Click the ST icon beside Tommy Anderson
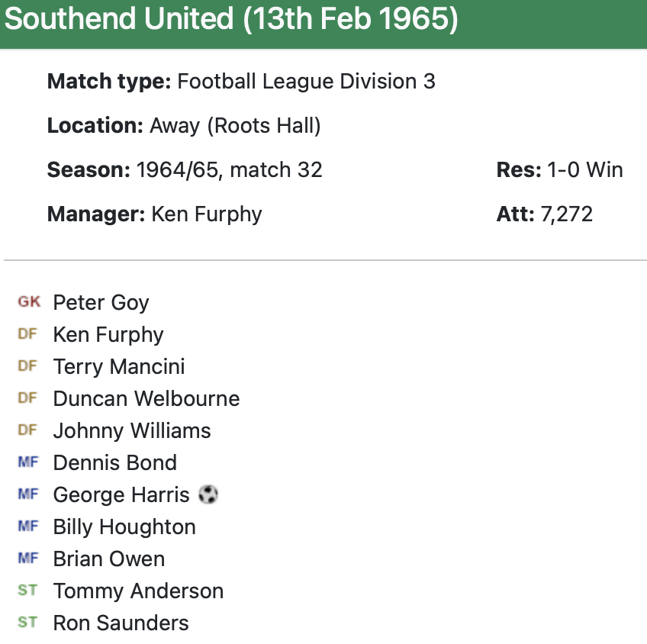 tap(27, 591)
